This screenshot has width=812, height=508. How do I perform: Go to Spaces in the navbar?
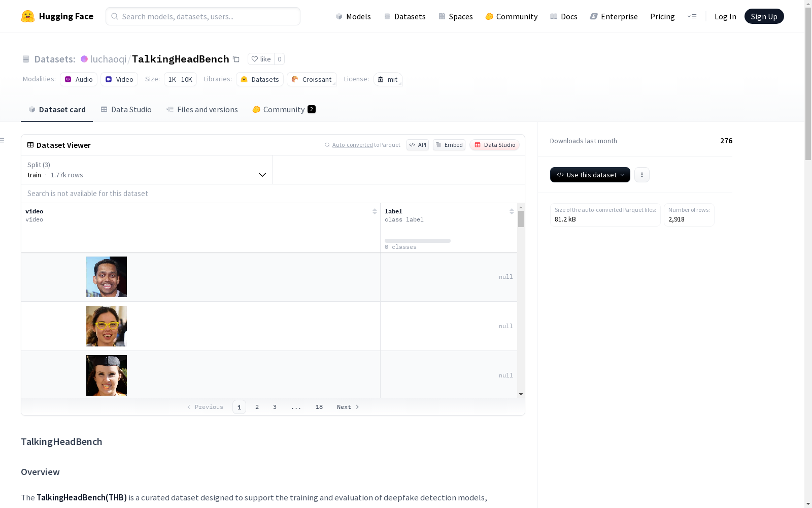455,16
